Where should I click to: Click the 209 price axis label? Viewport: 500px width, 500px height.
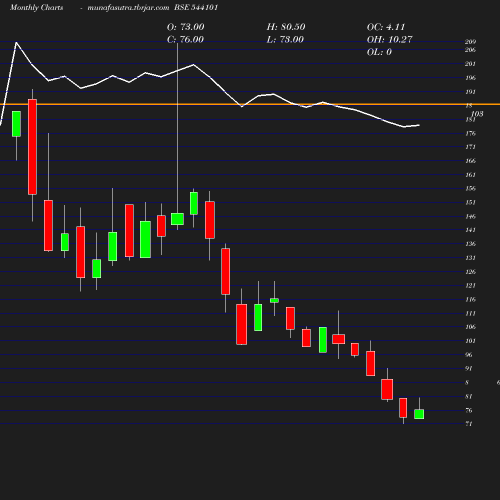[470, 42]
